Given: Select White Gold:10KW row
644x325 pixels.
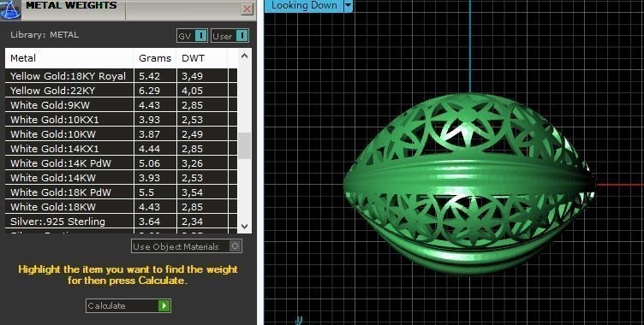Looking at the screenshot, I should (x=121, y=134).
